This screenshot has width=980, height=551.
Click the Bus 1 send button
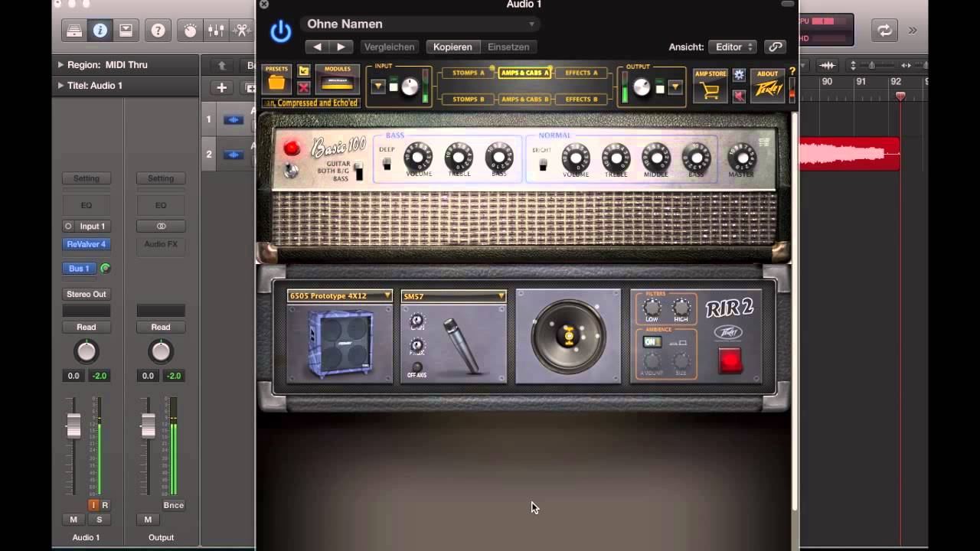[x=80, y=269]
